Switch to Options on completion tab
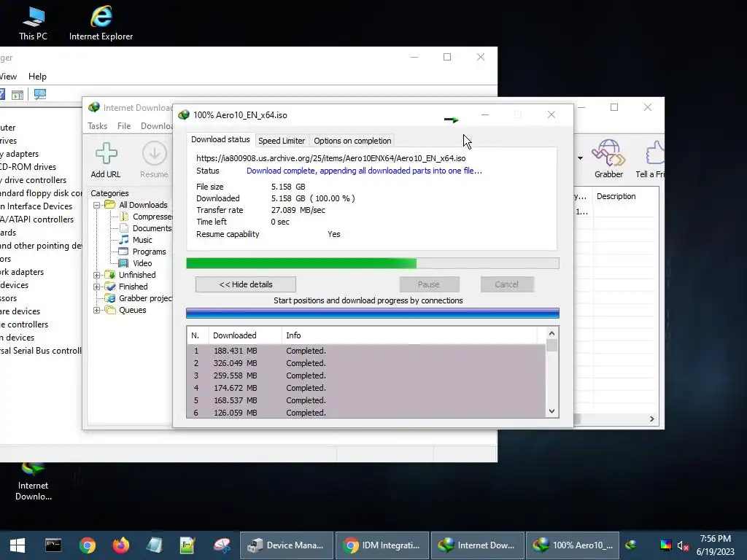This screenshot has width=747, height=560. [352, 141]
